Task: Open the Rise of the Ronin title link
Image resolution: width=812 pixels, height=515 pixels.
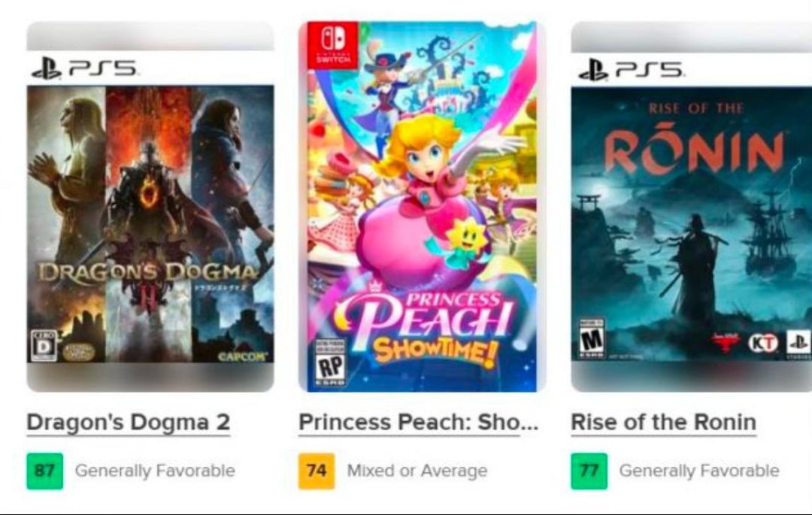Action: pyautogui.click(x=663, y=423)
